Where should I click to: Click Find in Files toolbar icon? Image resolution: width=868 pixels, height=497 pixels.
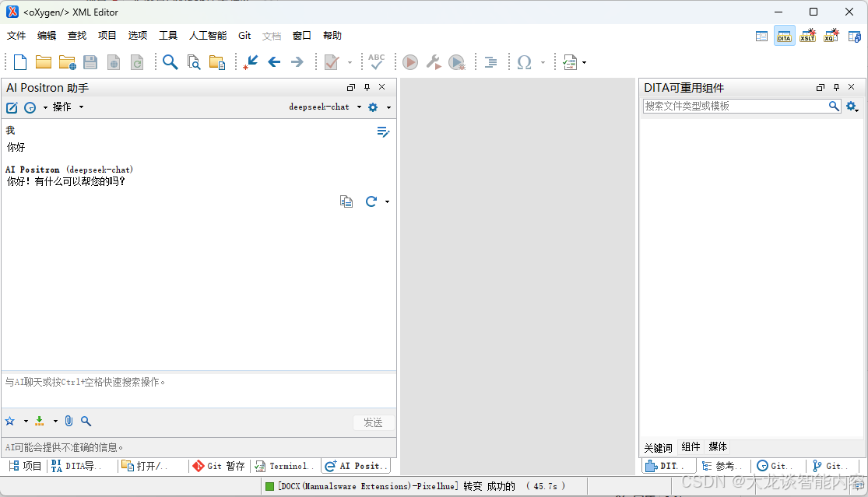tap(194, 62)
